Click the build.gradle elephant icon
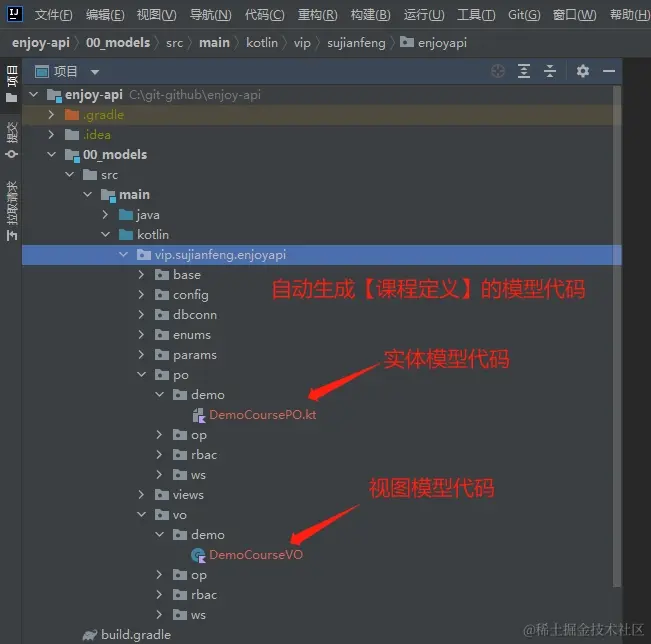This screenshot has height=644, width=651. 90,635
